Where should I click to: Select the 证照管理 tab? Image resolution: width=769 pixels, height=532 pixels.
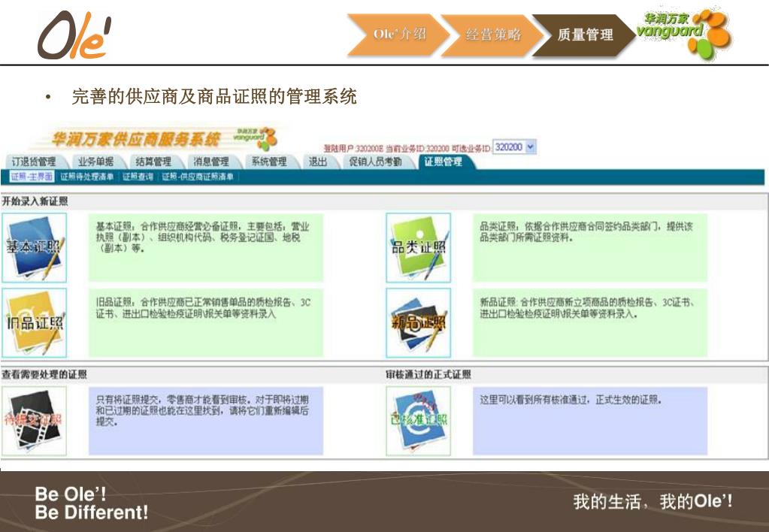[x=444, y=162]
